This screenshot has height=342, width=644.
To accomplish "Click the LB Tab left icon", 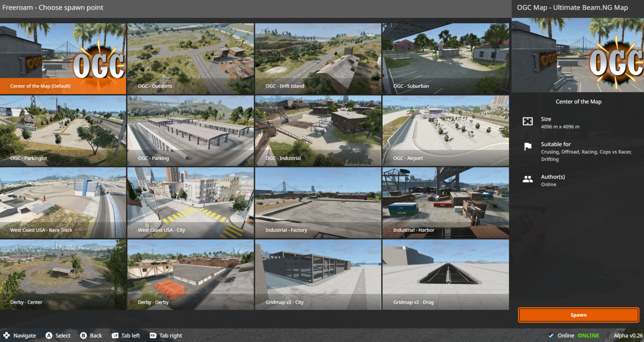I will click(x=115, y=335).
